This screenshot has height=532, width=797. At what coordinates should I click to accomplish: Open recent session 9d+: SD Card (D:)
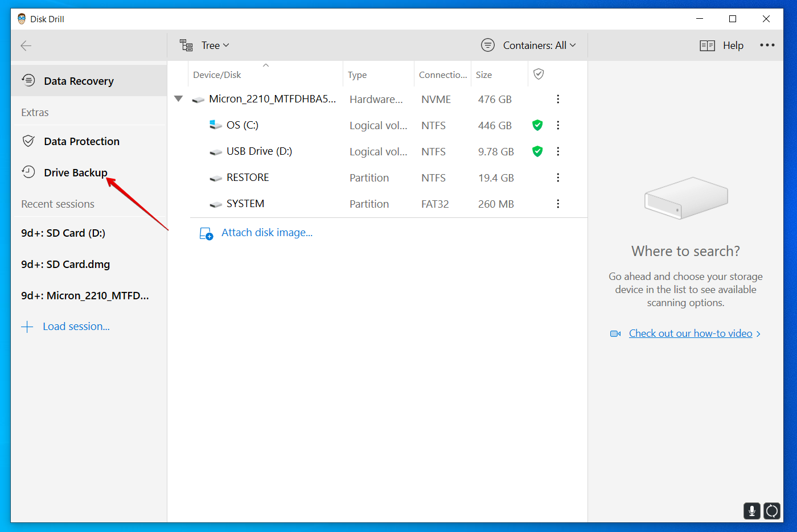tap(63, 233)
